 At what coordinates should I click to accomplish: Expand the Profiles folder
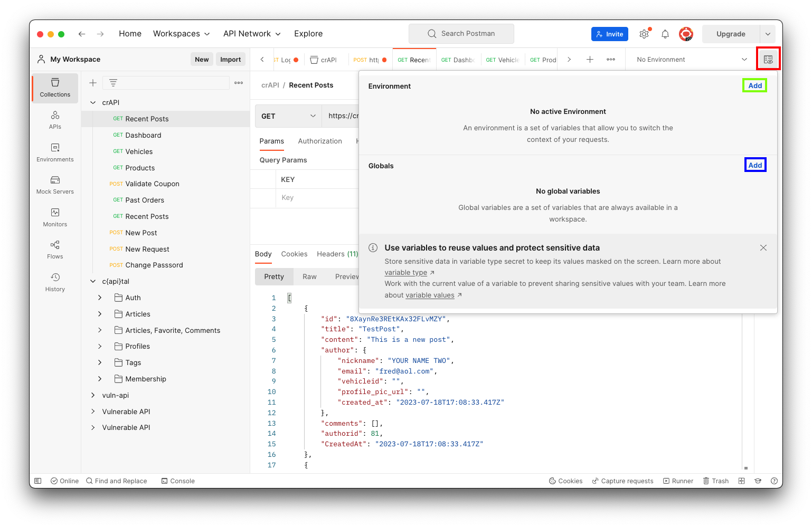(x=100, y=347)
